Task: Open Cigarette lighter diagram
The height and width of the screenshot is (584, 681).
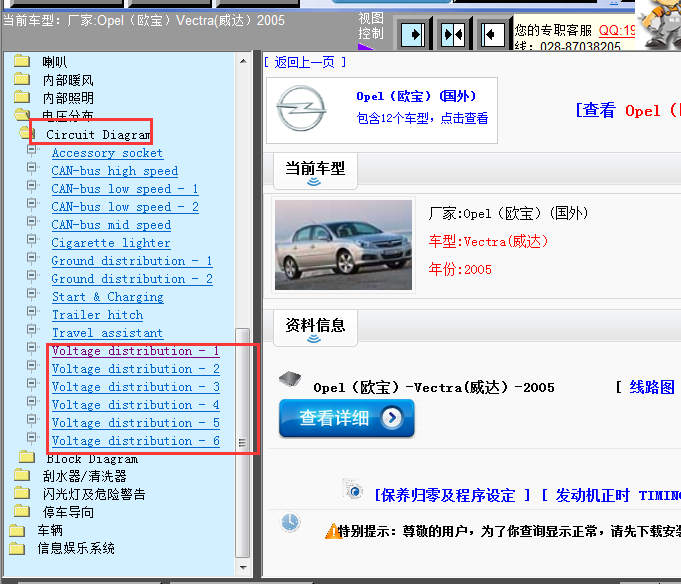Action: (x=111, y=243)
